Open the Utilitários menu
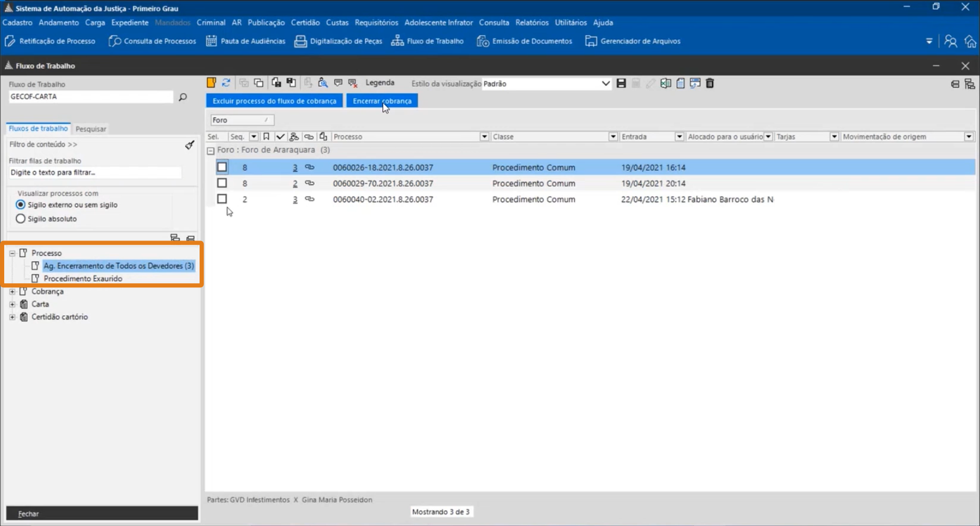Image resolution: width=980 pixels, height=526 pixels. [571, 23]
